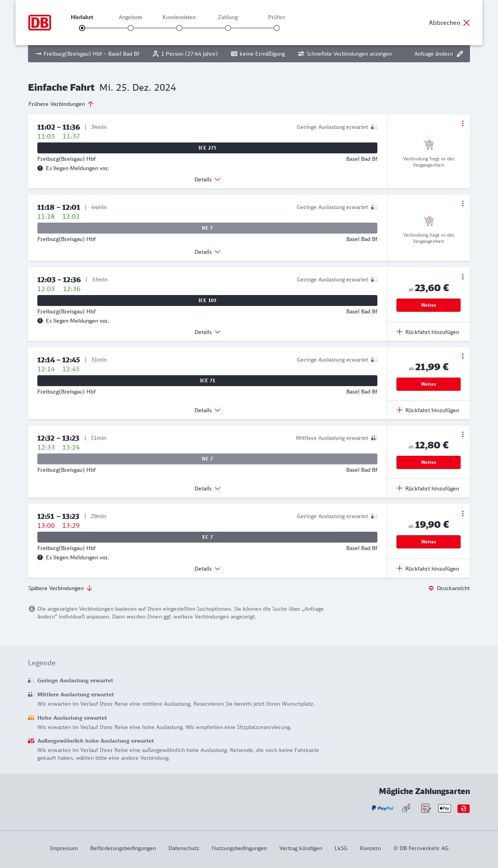498x868 pixels.
Task: Open the Zahlung step label
Action: [228, 17]
